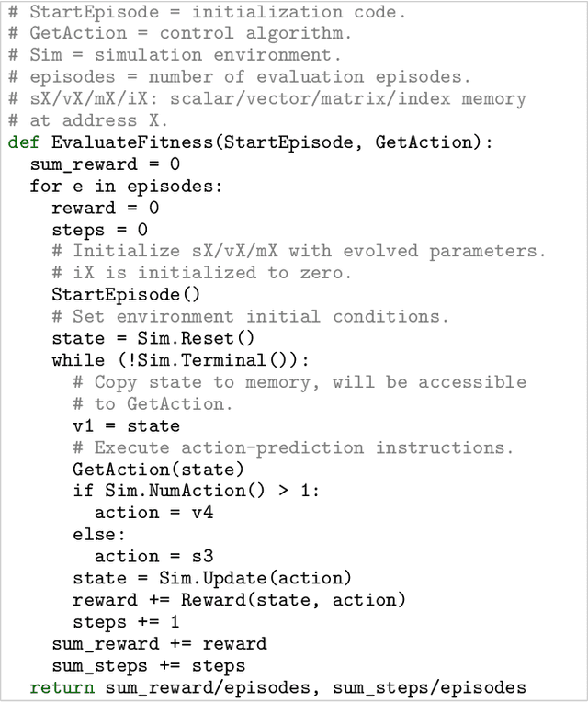
Task: Click the action = s3 line
Action: pos(153,556)
